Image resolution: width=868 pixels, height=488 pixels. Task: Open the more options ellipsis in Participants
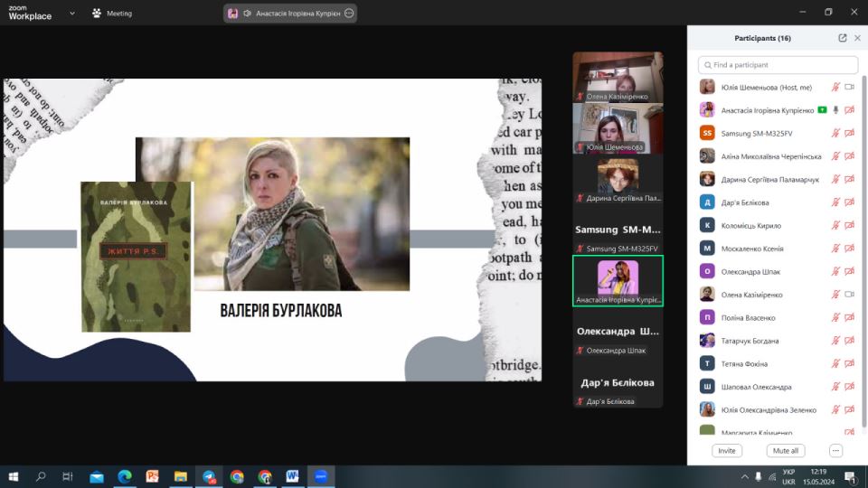[x=835, y=450]
